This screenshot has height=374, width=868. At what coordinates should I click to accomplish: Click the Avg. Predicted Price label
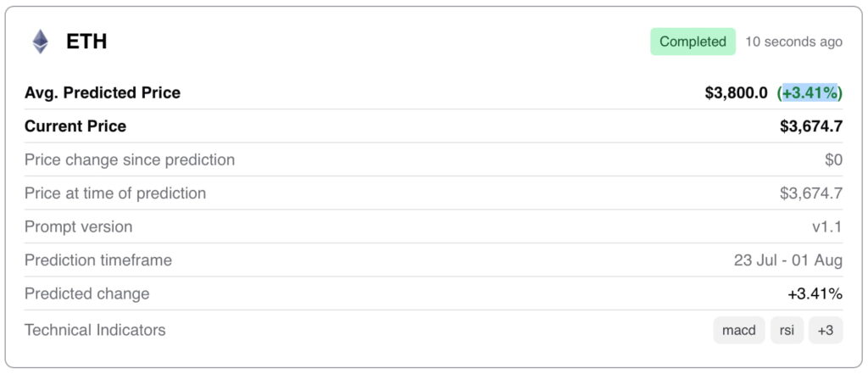click(x=103, y=92)
